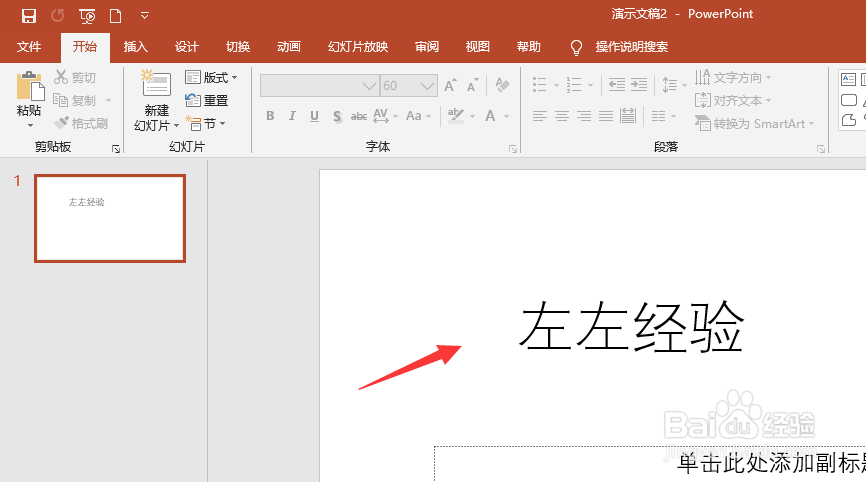Expand the 复制 dropdown arrow

(108, 100)
